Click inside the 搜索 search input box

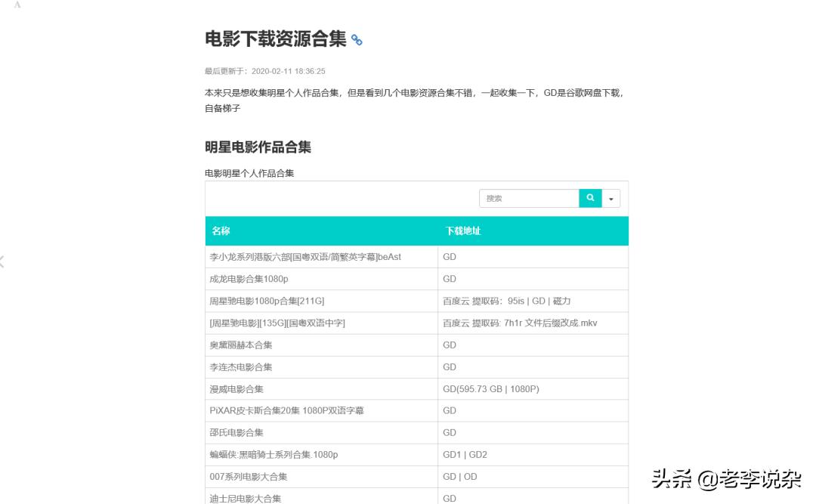529,198
